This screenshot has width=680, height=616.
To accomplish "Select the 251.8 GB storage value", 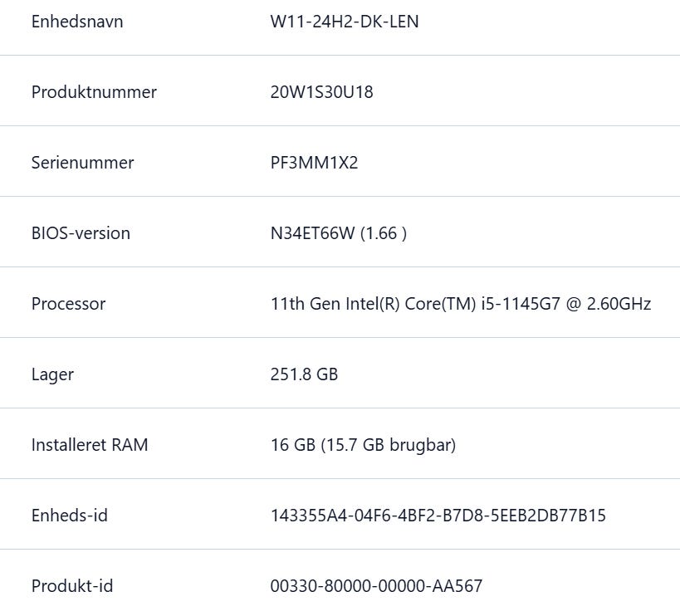I will (x=304, y=374).
